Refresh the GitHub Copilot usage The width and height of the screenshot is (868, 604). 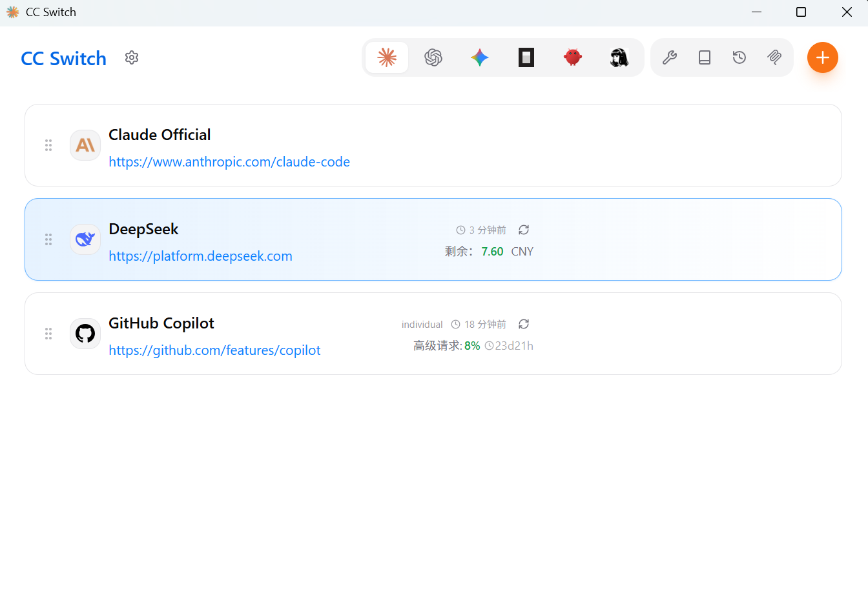pyautogui.click(x=524, y=324)
